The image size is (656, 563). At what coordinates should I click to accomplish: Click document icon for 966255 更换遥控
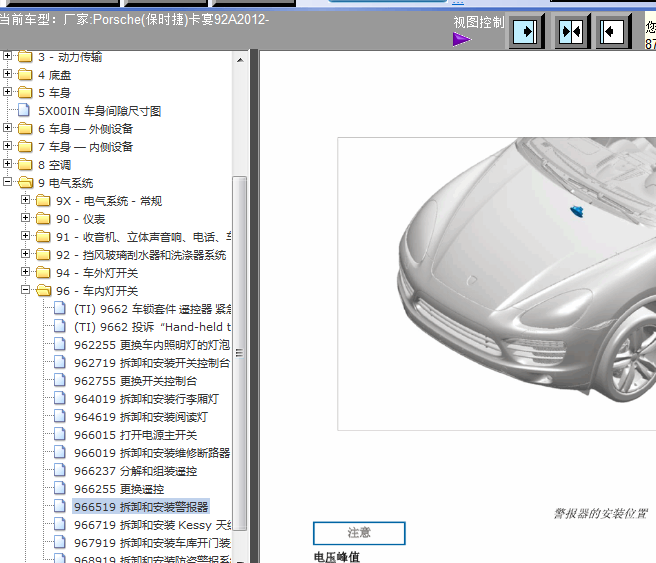[x=60, y=488]
